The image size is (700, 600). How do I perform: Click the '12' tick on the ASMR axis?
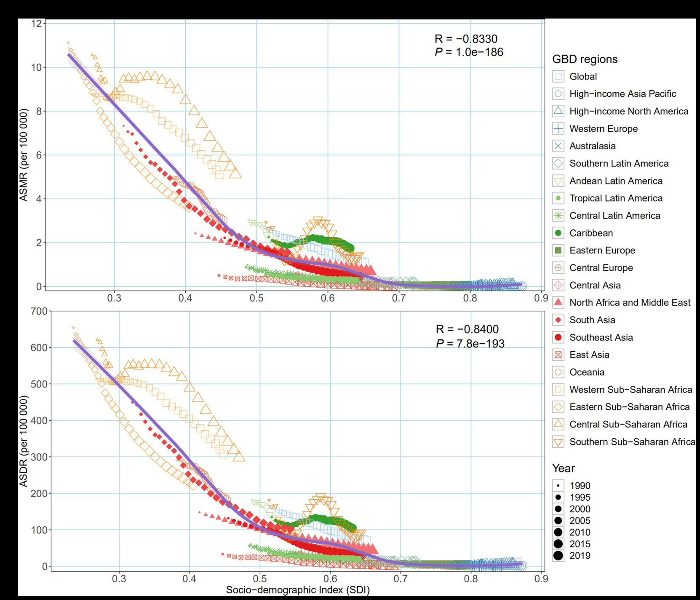pos(36,24)
